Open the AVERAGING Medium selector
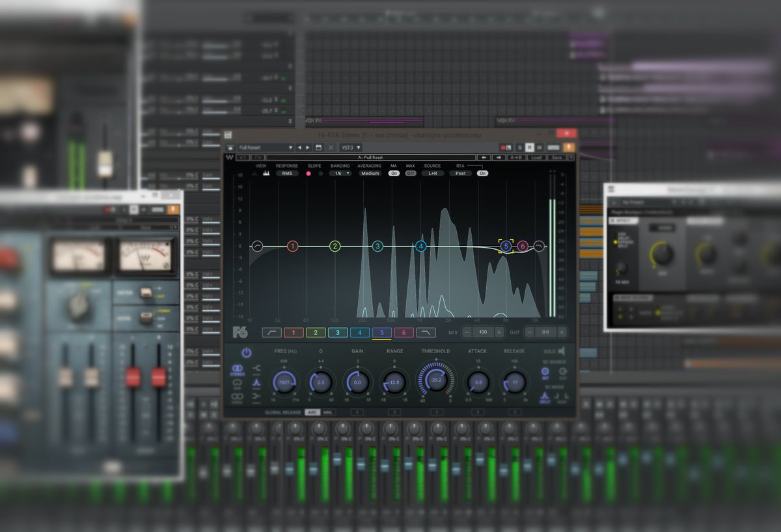This screenshot has height=532, width=781. [370, 174]
